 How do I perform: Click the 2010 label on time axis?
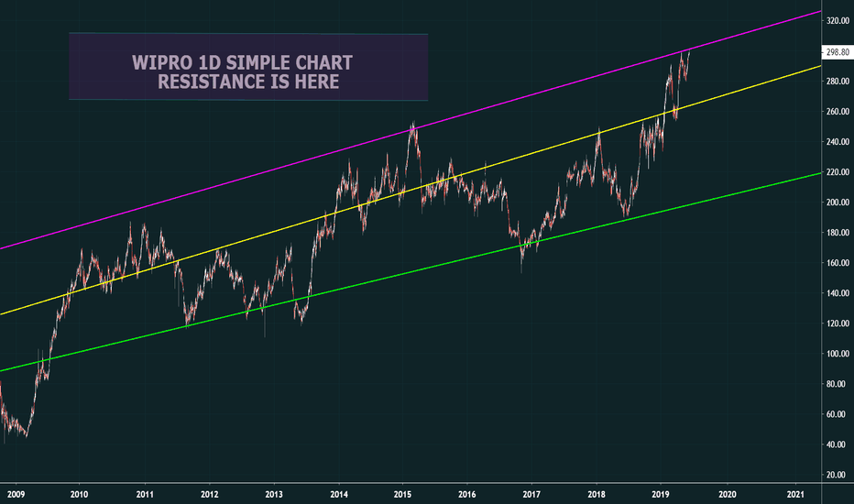coord(80,495)
